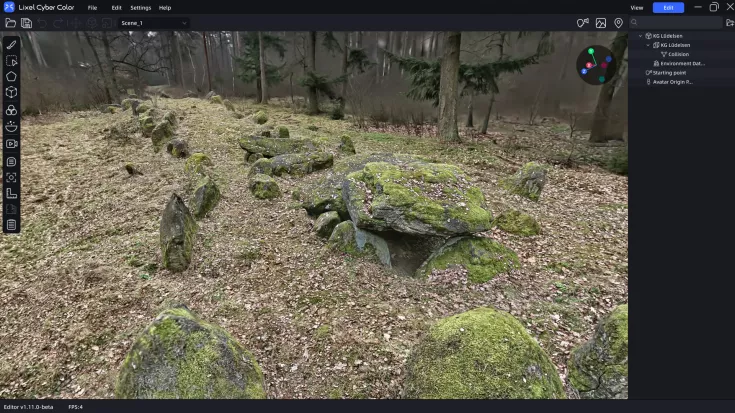Click the Editor v1.11.0-beta status text

tap(28, 407)
